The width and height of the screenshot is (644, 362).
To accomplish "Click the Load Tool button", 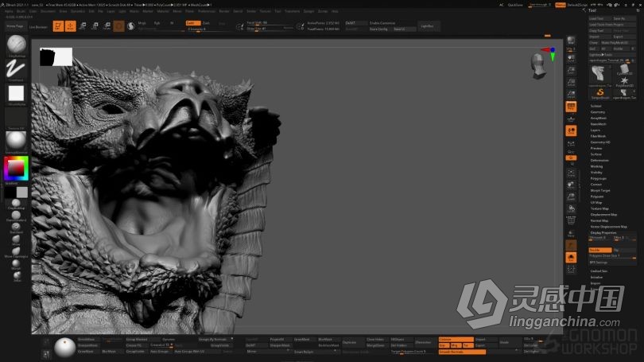I will (x=599, y=18).
